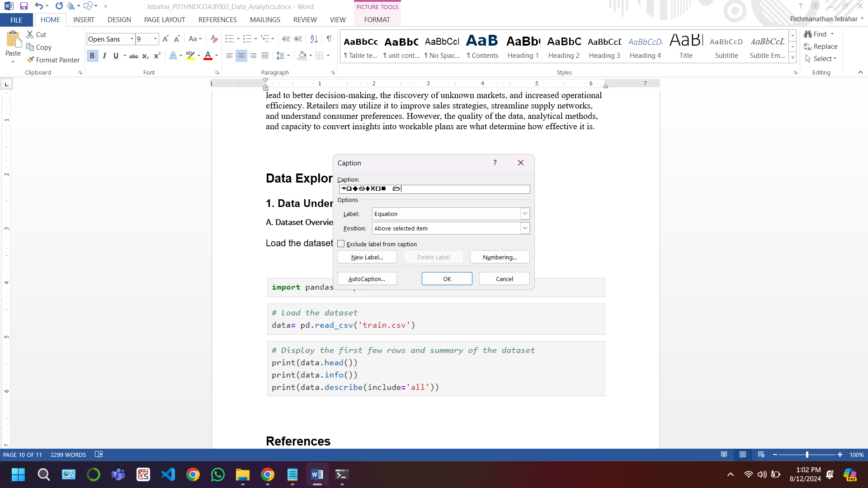Show paragraph marks (¶)
The image size is (868, 488).
point(329,39)
